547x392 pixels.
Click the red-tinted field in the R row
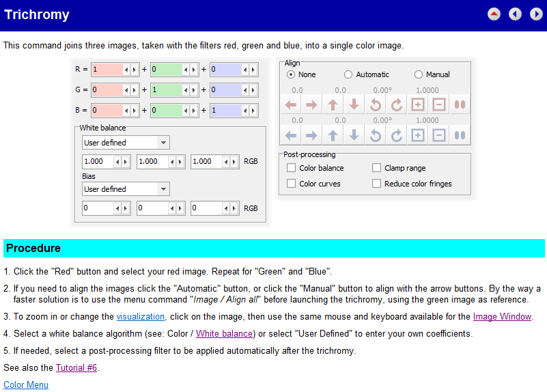tap(107, 70)
